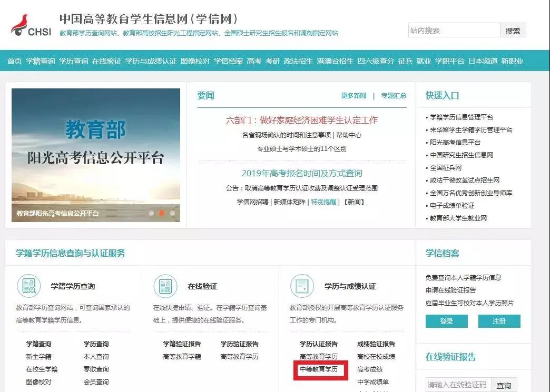Open 中国研究生招生信息网 quick link
Viewport: 550px width, 392px height.
coord(461,155)
